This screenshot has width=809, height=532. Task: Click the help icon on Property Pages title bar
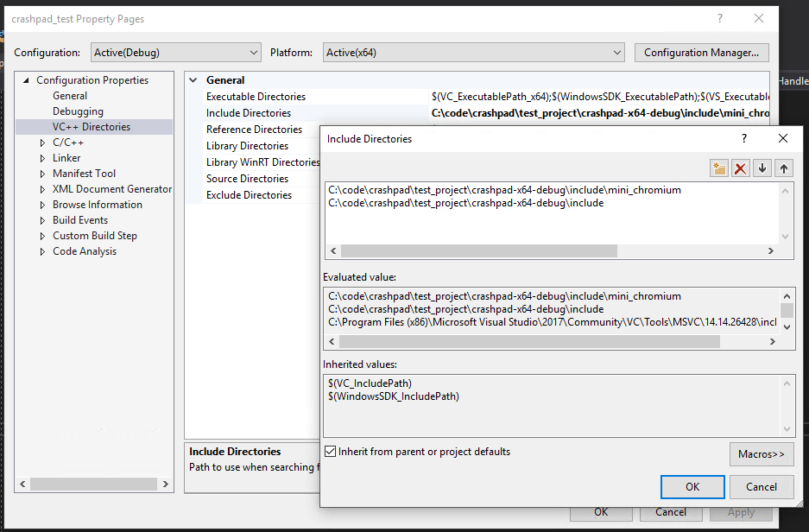click(x=719, y=19)
